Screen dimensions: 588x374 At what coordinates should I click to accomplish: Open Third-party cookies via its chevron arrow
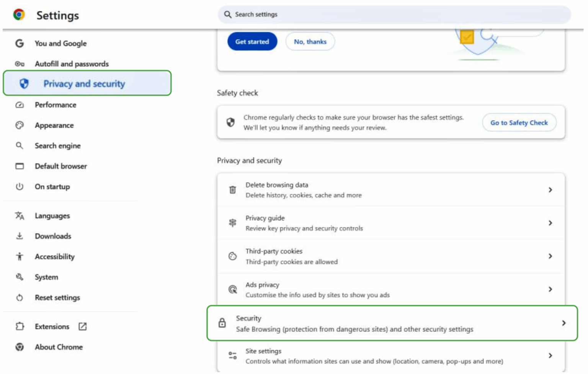click(x=550, y=256)
